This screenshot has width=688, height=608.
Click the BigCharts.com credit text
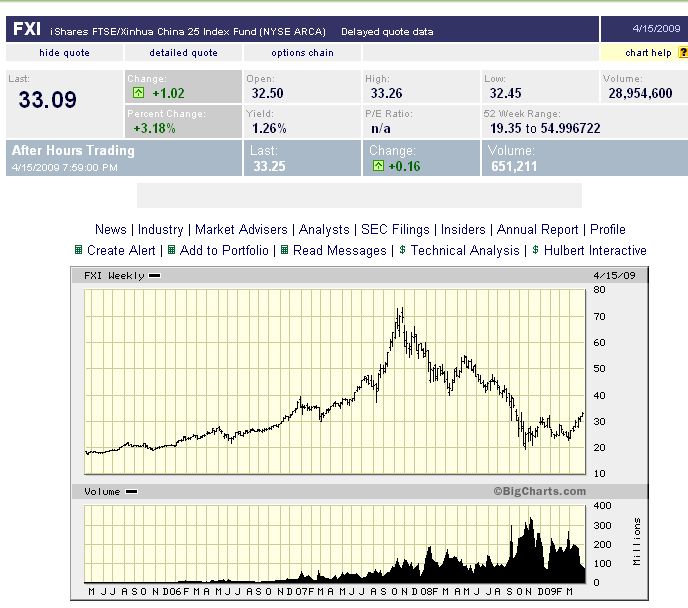click(540, 491)
